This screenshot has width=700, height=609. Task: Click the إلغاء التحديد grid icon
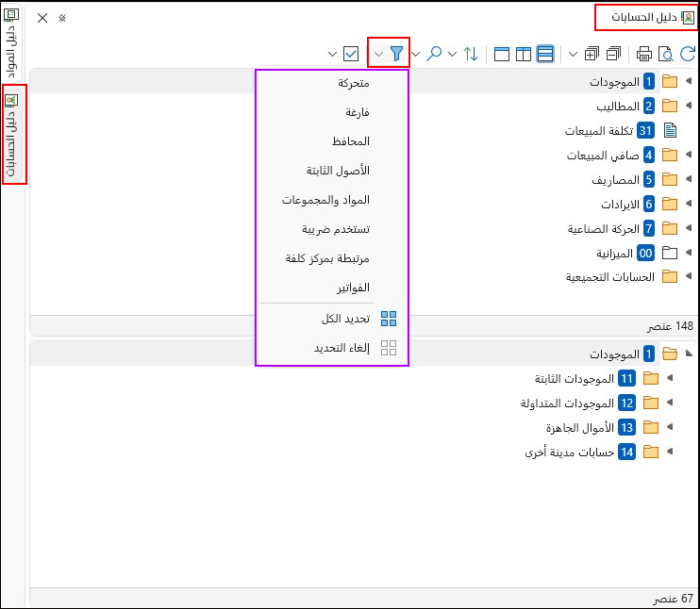389,348
